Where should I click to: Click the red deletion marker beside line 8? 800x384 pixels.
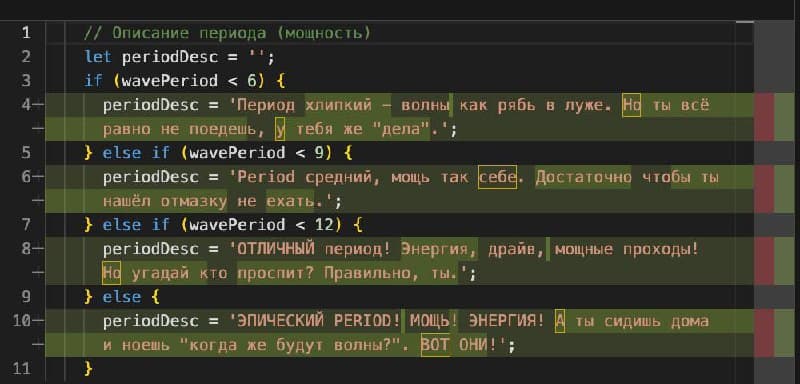tap(764, 261)
